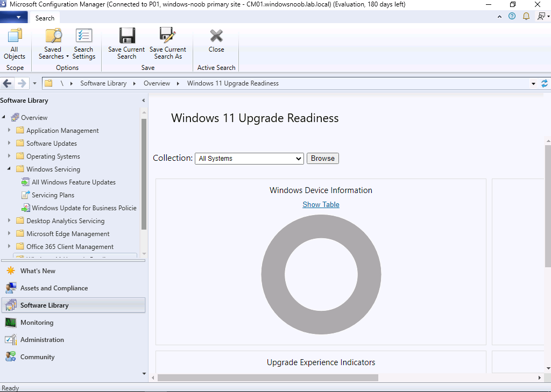Click the Show Table link
551x392 pixels.
[x=321, y=204]
